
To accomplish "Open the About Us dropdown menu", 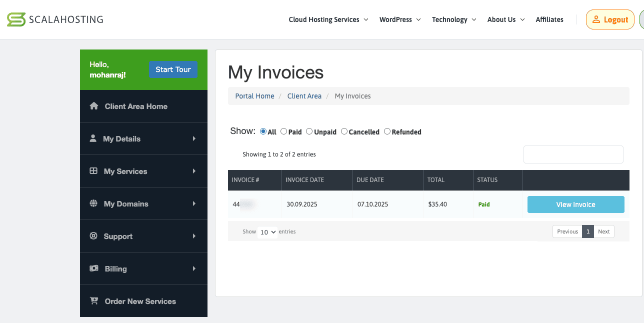I will pos(506,19).
